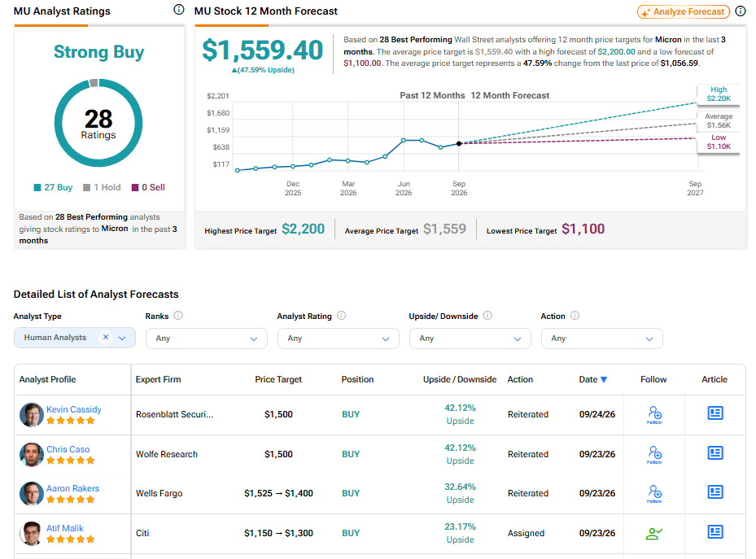
Task: Follow analyst Kevin Cassidy
Action: tap(654, 414)
